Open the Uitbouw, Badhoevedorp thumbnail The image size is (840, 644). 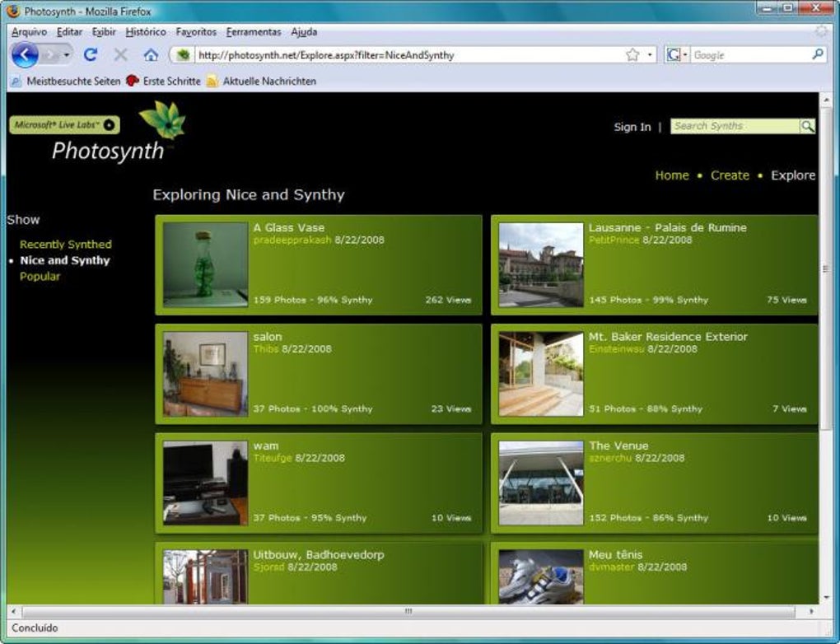[x=205, y=577]
